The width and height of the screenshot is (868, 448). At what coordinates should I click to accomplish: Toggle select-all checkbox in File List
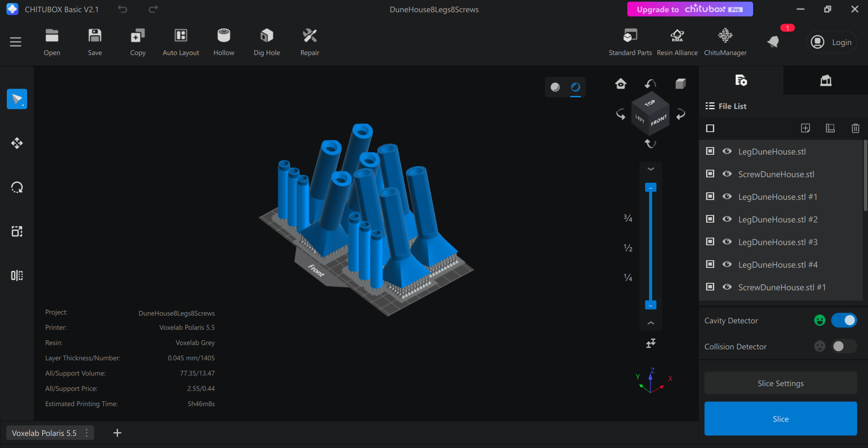point(710,129)
